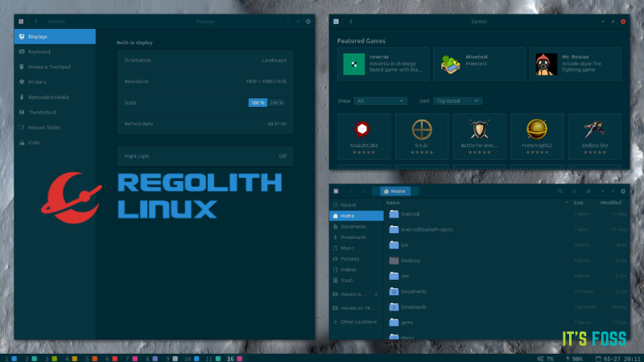Select Downloads in Files sidebar
Image resolution: width=644 pixels, height=362 pixels.
pos(357,237)
